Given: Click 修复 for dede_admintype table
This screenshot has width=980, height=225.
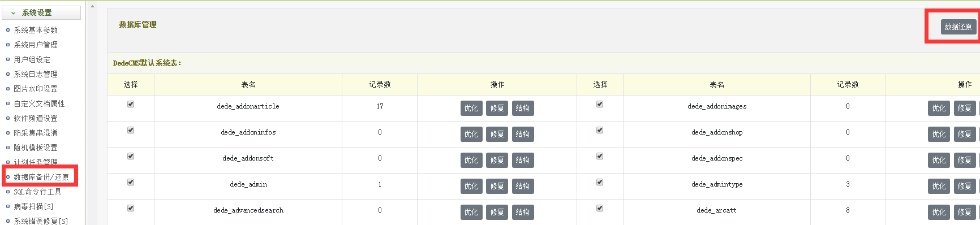Looking at the screenshot, I should (x=965, y=186).
